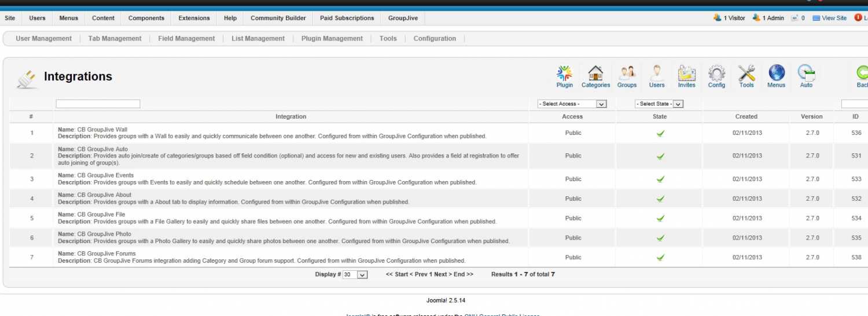
Task: Open the Site menu
Action: point(10,18)
